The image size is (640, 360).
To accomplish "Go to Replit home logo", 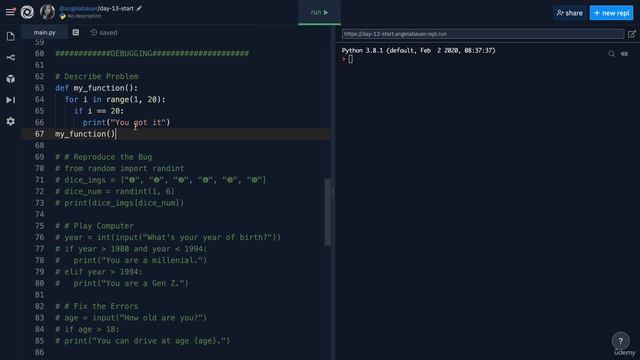I will (x=27, y=12).
